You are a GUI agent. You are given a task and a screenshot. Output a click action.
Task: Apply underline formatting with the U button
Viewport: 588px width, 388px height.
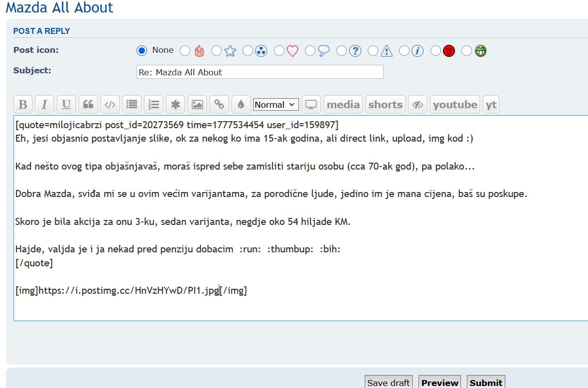[66, 104]
